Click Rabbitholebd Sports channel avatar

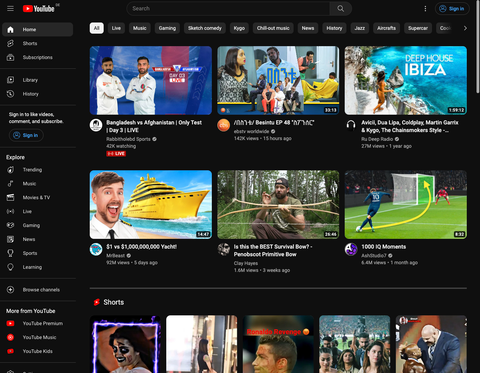(x=96, y=125)
